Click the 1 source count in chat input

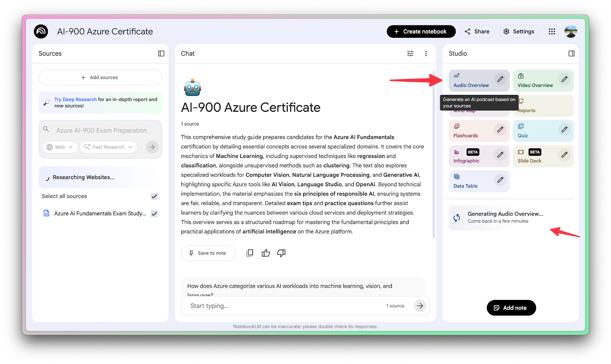pos(395,306)
